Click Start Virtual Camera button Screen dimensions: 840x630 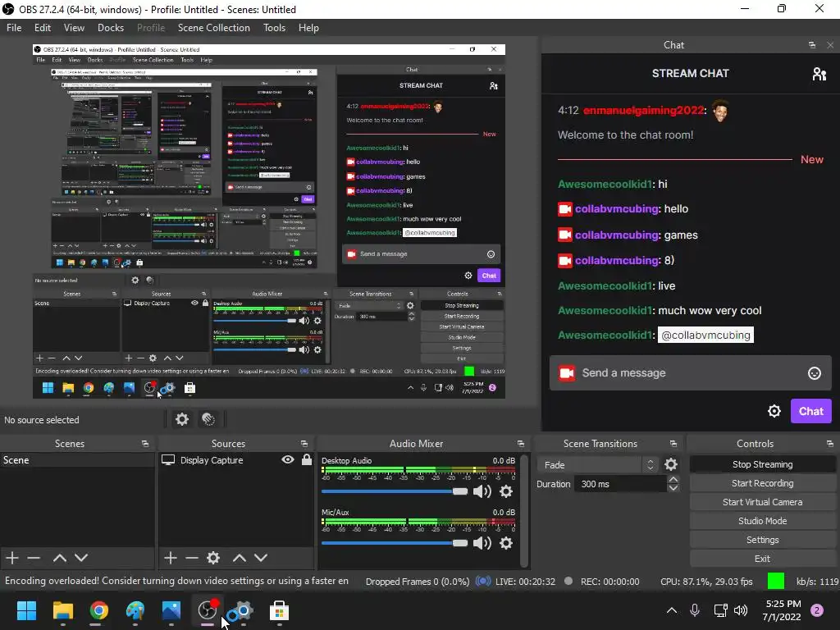click(762, 502)
